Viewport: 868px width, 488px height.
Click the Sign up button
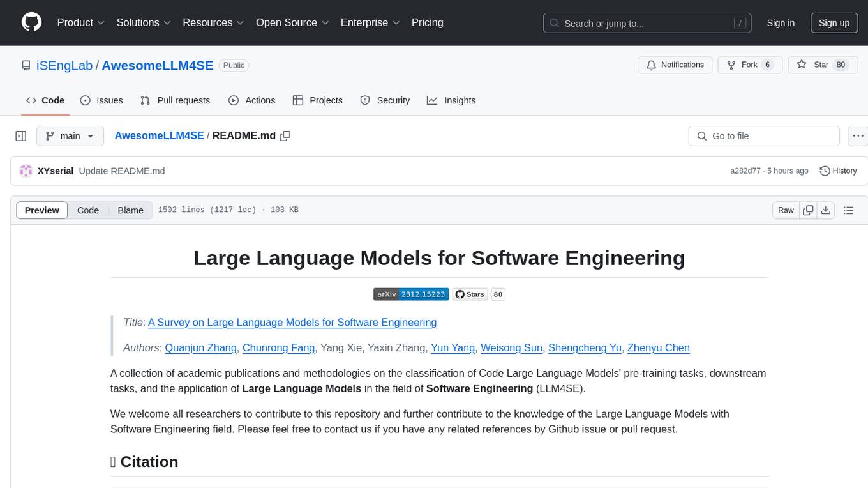pos(834,23)
